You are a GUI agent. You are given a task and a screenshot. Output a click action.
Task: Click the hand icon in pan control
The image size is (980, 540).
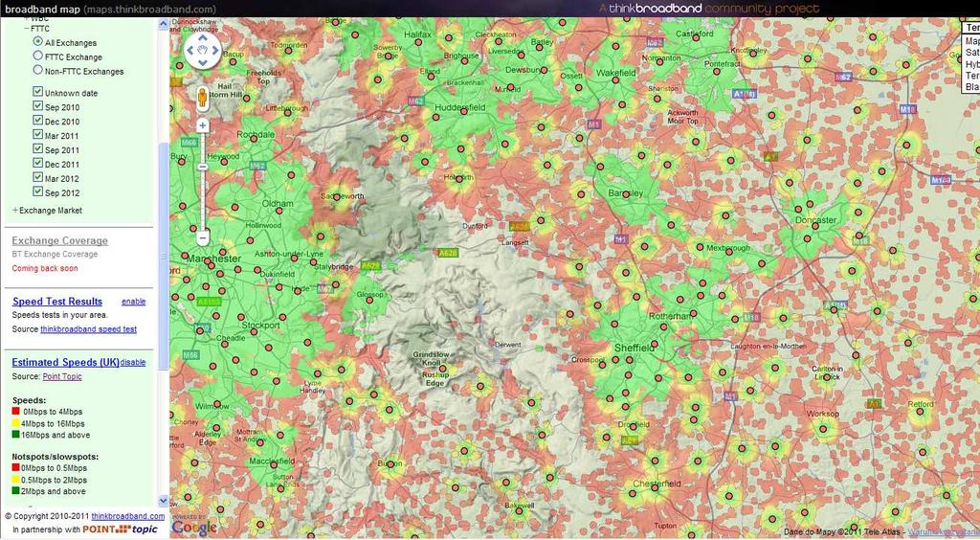click(x=203, y=50)
